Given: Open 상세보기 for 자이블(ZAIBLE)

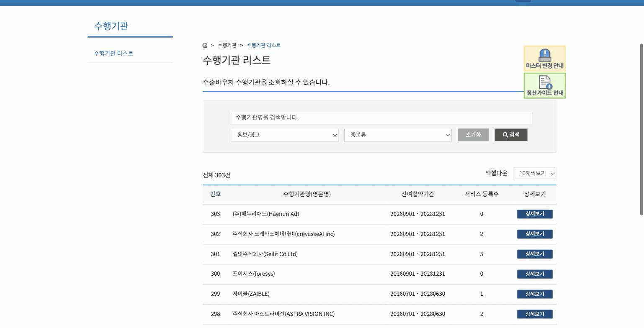Looking at the screenshot, I should [x=535, y=294].
